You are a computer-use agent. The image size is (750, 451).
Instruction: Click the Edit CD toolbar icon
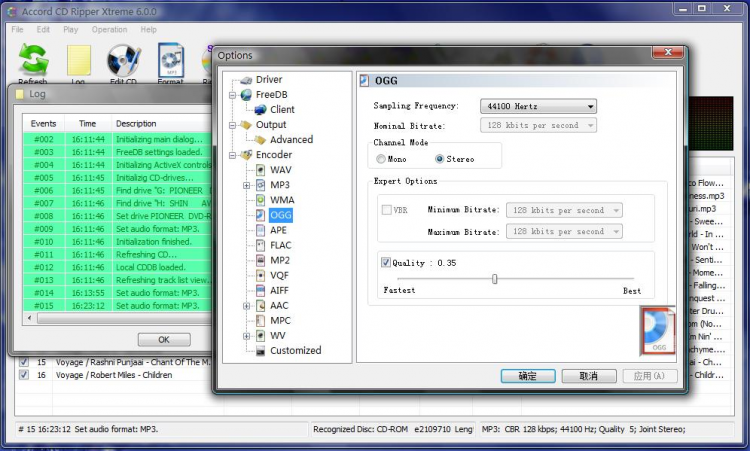[123, 60]
